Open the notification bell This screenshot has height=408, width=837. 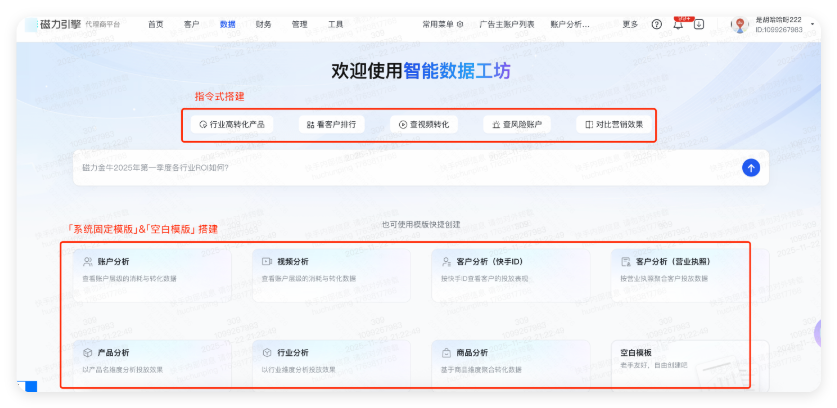678,24
